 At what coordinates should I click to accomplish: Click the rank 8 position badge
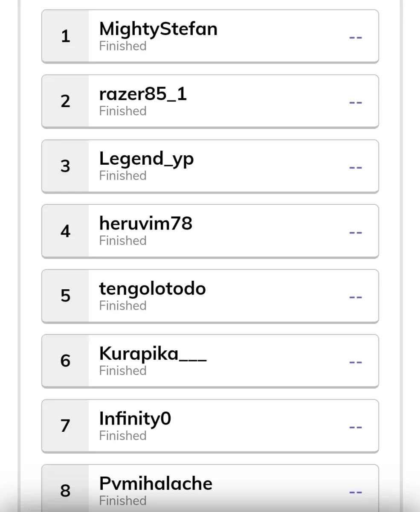[65, 491]
